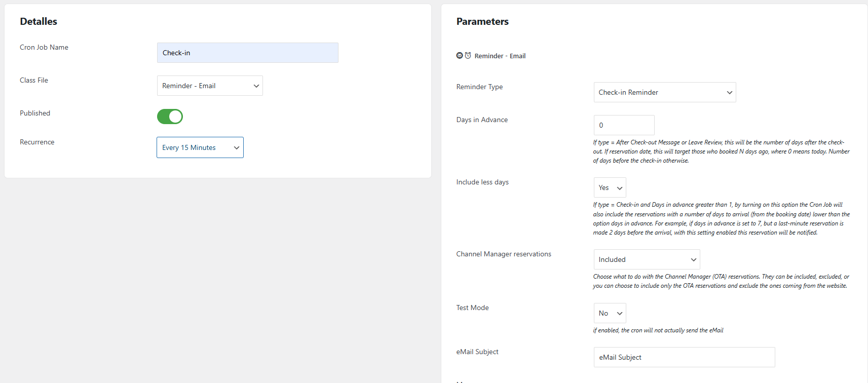Screen dimensions: 868x383
Task: Click the Parameters panel heading
Action: 482,21
